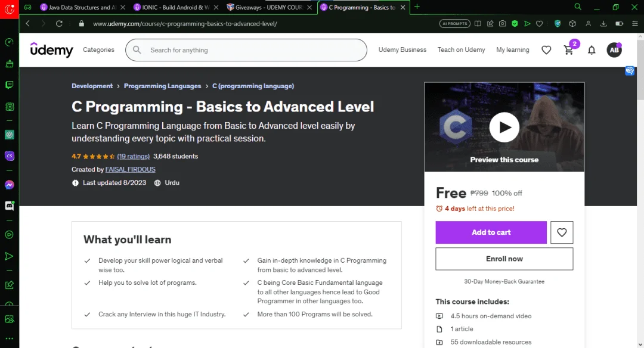
Task: Open the picture icon in sidebar
Action: pyautogui.click(x=9, y=319)
